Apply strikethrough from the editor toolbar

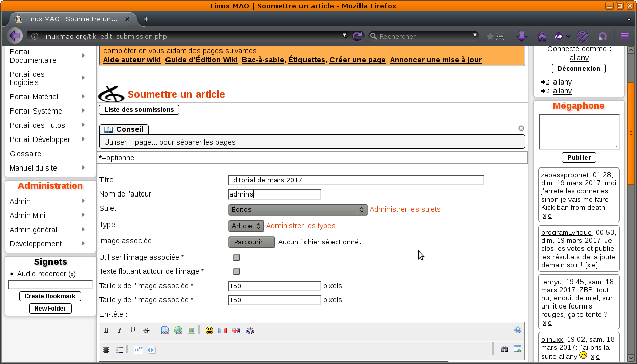[x=146, y=331]
